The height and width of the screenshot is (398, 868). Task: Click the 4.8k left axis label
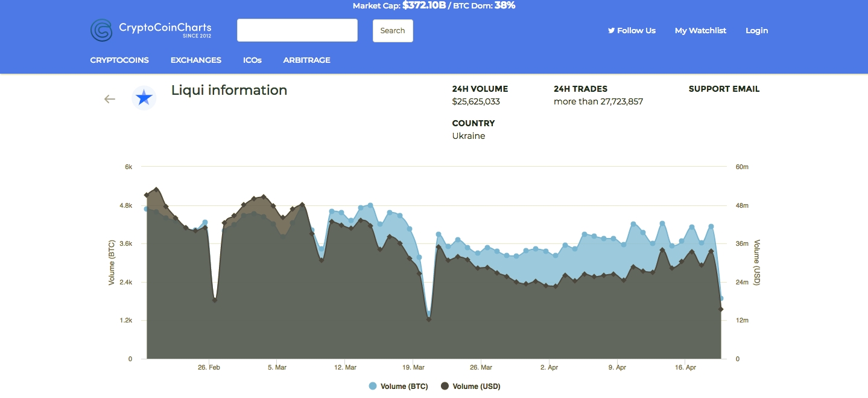pyautogui.click(x=126, y=205)
